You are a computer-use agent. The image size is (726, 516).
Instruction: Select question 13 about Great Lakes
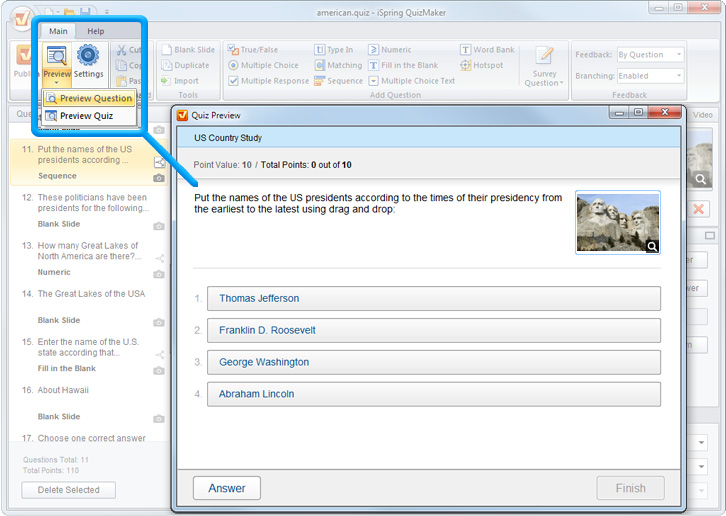click(x=87, y=251)
